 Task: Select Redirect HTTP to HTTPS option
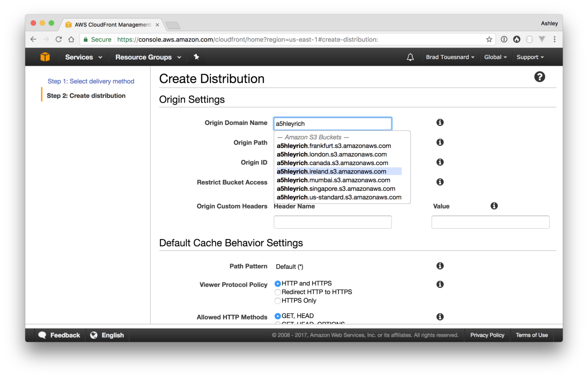278,292
